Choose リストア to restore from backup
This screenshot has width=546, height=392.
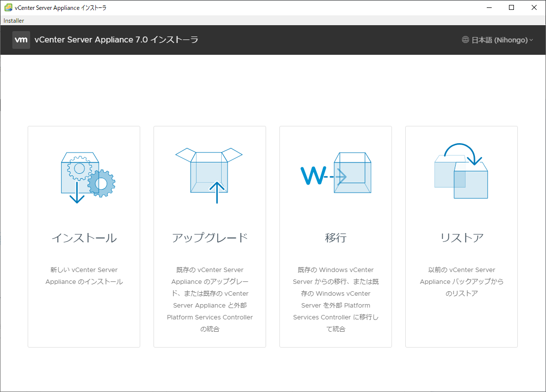[461, 237]
